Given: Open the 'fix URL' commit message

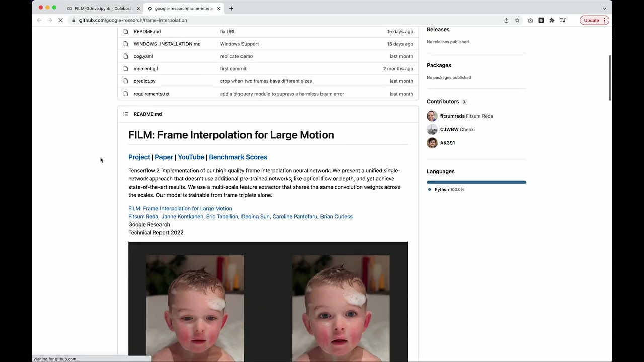Looking at the screenshot, I should [x=228, y=31].
